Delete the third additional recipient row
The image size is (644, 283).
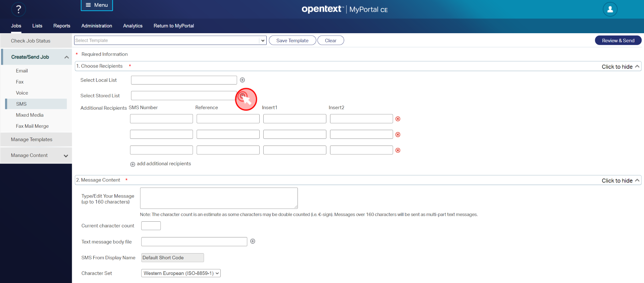pos(398,151)
